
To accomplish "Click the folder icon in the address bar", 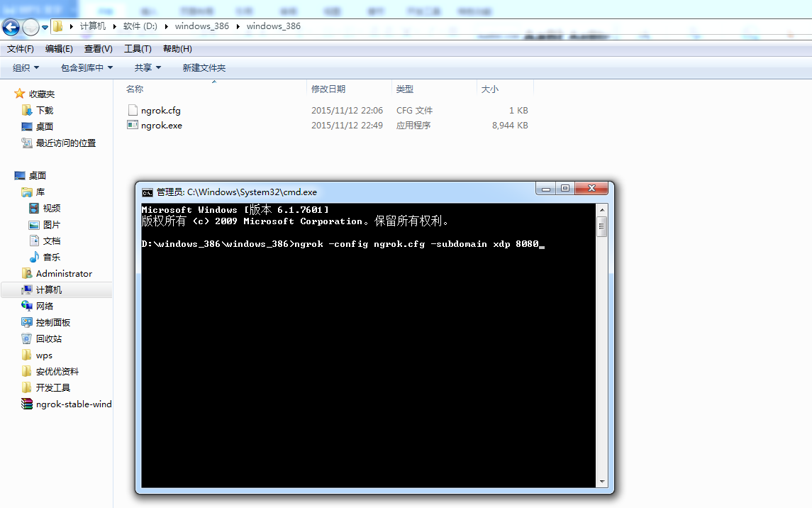I will click(x=58, y=26).
